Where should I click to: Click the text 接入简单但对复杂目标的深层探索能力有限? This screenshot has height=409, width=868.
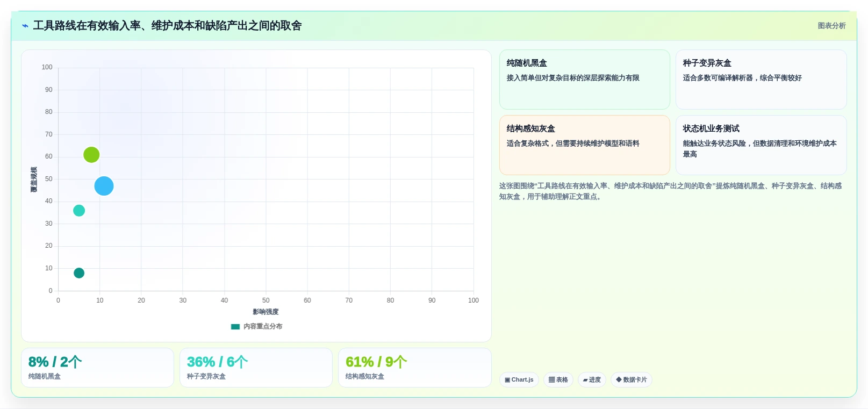573,78
